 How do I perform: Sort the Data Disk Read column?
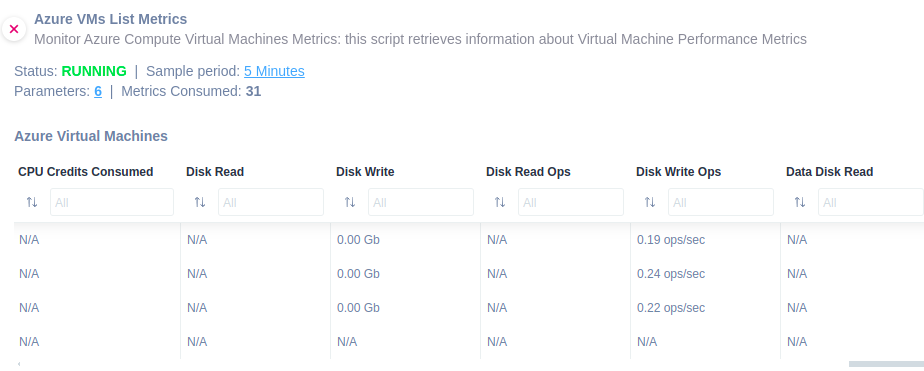click(800, 203)
